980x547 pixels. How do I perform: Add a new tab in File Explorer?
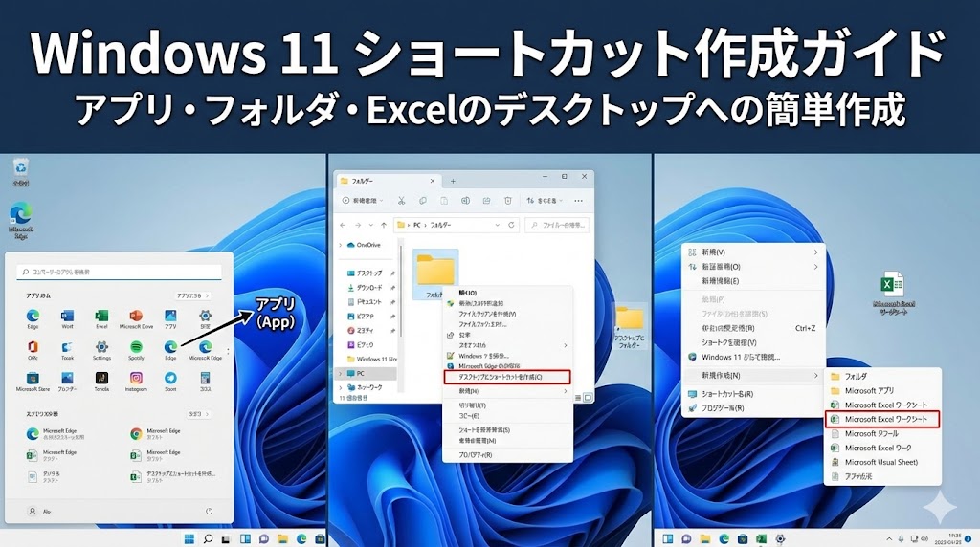[x=453, y=180]
